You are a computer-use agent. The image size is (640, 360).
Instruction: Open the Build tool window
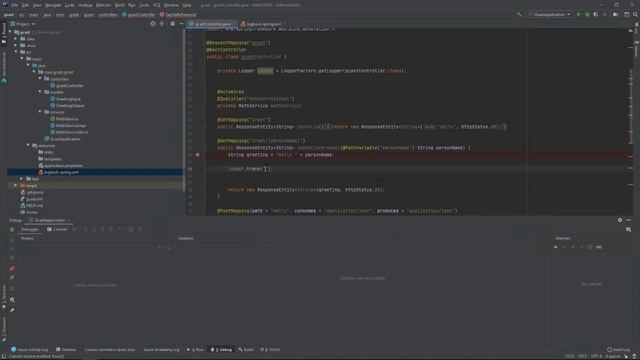[246, 350]
